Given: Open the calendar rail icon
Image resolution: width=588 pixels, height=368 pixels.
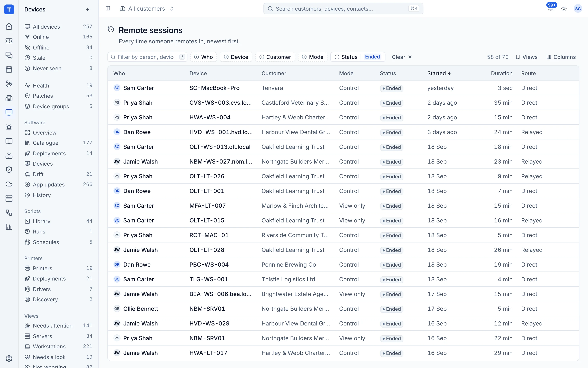Looking at the screenshot, I should (9, 69).
